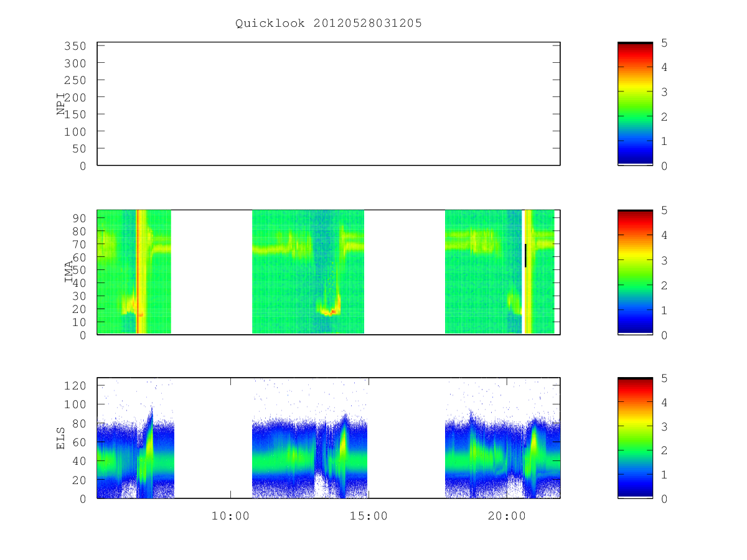Screen dimensions: 747x560
Task: Click the ELS panel color bar
Action: [635, 438]
